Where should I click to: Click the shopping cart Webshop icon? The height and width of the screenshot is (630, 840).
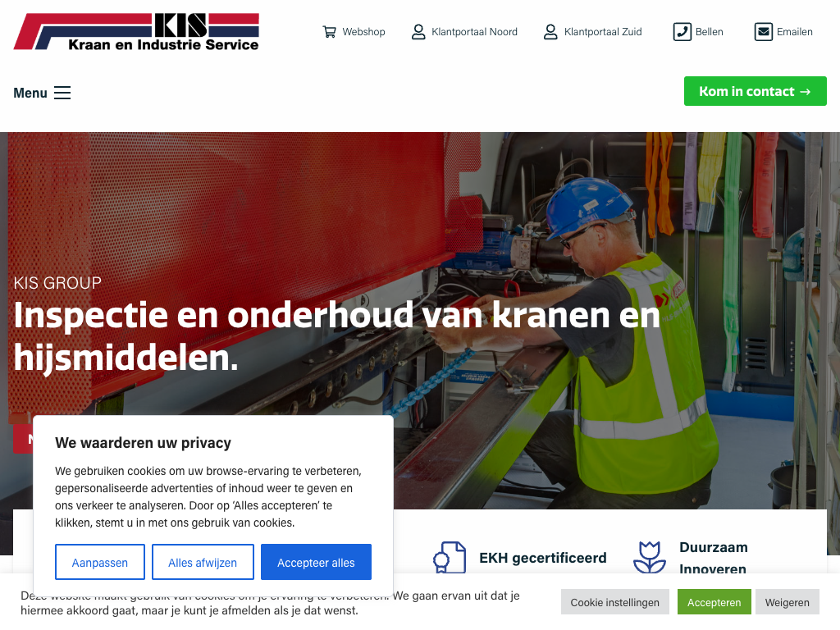pyautogui.click(x=329, y=32)
